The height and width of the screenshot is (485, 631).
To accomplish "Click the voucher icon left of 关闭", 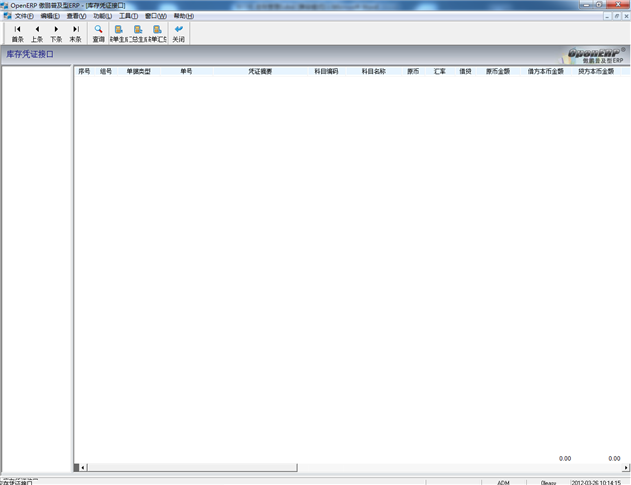I will pos(157,33).
